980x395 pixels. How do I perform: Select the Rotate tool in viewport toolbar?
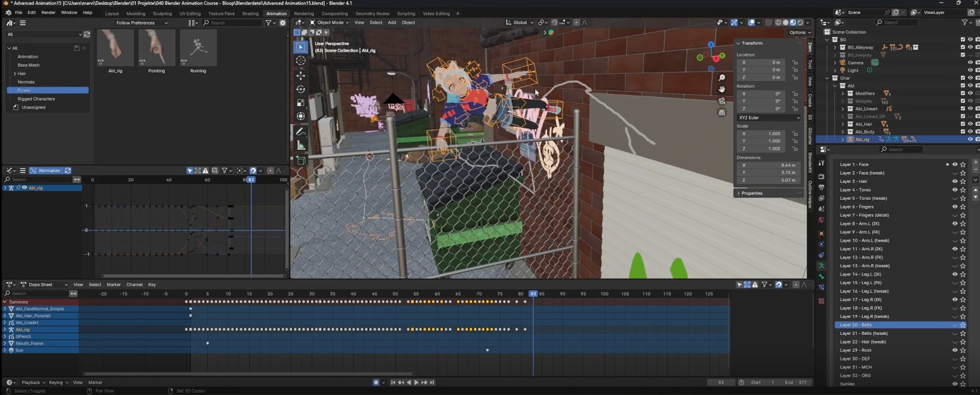[300, 89]
